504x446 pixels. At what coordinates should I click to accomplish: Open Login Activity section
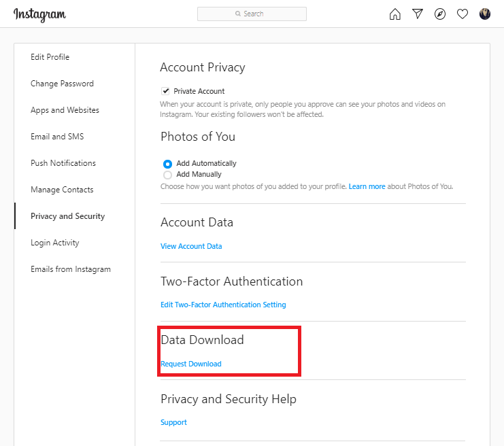pos(54,243)
